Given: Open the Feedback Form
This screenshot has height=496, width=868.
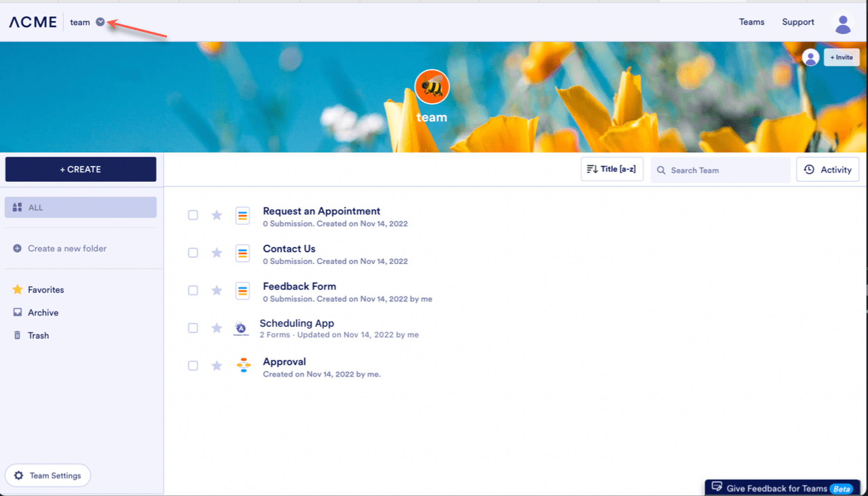Looking at the screenshot, I should 300,286.
